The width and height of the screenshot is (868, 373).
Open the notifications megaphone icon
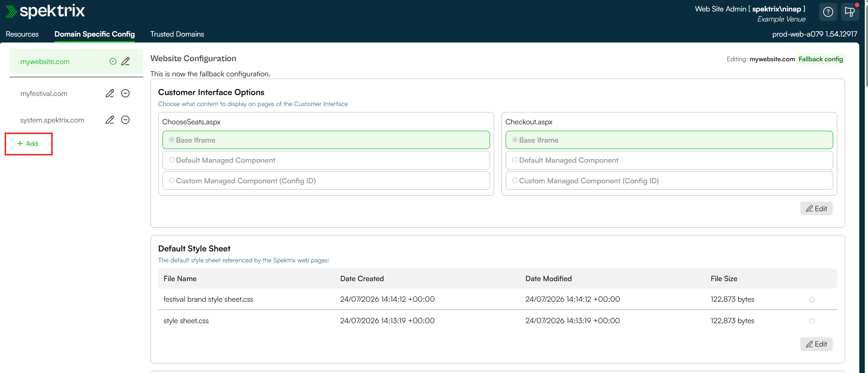pos(850,12)
